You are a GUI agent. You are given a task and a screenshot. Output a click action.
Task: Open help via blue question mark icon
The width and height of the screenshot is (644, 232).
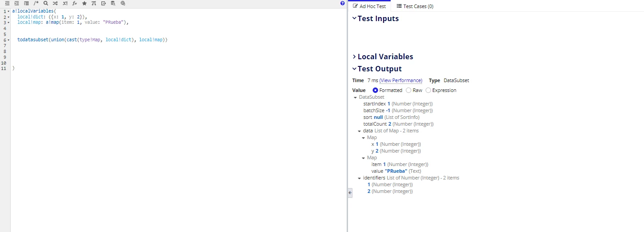point(343,3)
